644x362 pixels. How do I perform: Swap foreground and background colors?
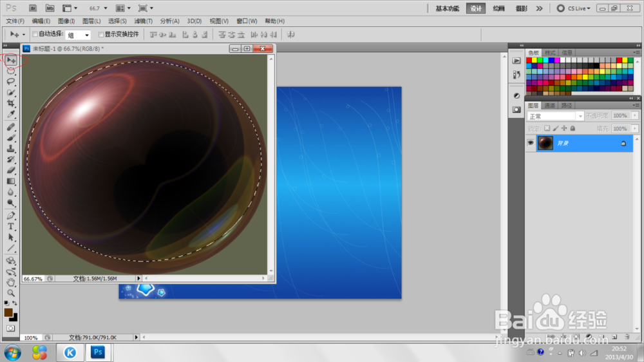coord(15,303)
